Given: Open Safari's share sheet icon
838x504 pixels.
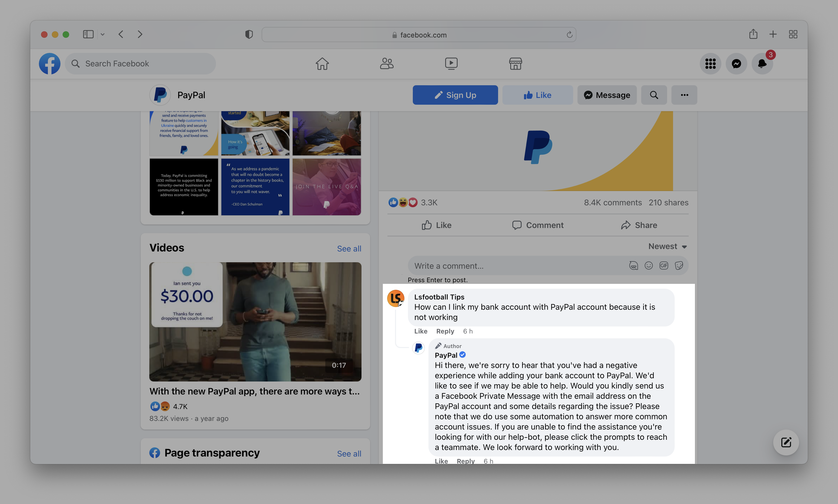Looking at the screenshot, I should tap(753, 34).
